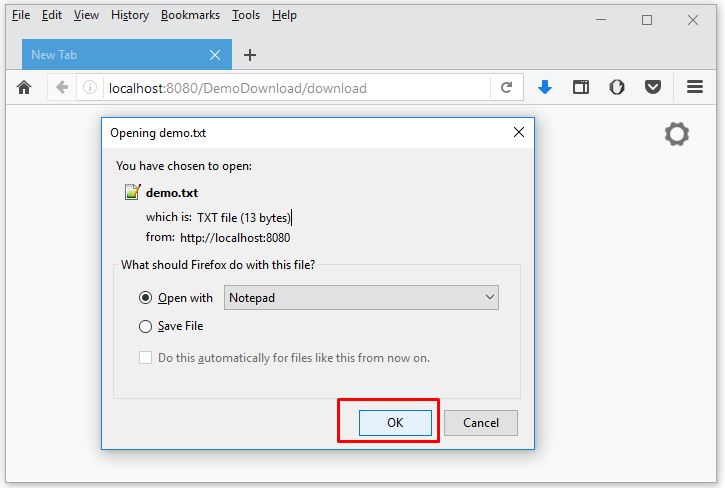Go to the Firefox home page icon
This screenshot has width=725, height=488.
[x=24, y=87]
